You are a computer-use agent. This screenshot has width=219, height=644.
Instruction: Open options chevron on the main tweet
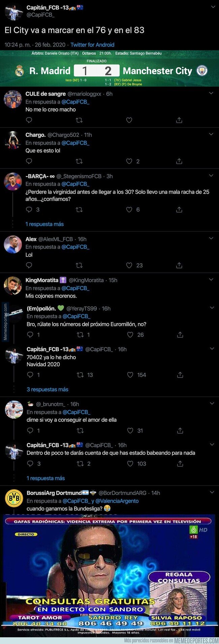(213, 7)
